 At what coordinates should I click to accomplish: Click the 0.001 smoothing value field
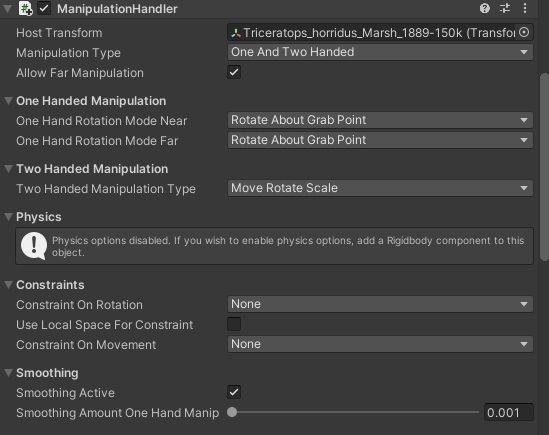coord(509,412)
